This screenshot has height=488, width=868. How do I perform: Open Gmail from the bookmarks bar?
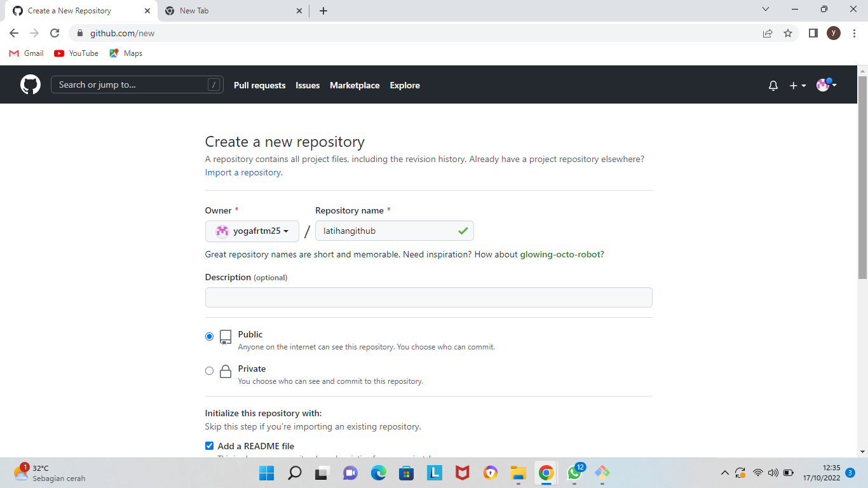pos(25,53)
